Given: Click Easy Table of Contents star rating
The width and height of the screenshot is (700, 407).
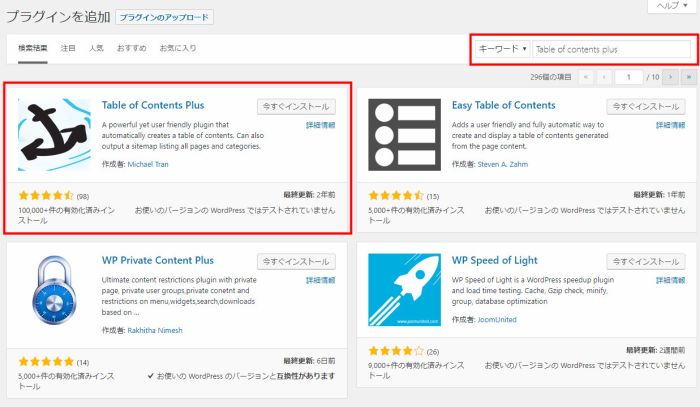Looking at the screenshot, I should pyautogui.click(x=396, y=195).
